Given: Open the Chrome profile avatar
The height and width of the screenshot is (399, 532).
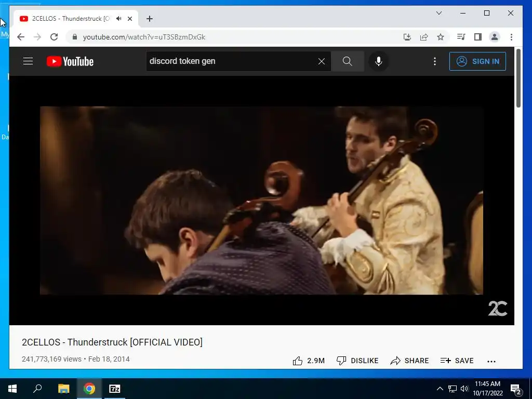Looking at the screenshot, I should click(495, 37).
